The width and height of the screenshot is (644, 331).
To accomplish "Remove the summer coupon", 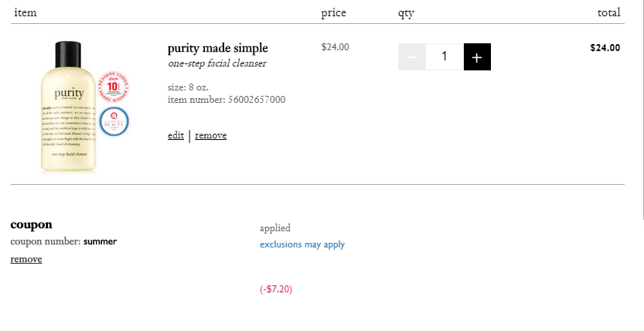I will pyautogui.click(x=26, y=259).
